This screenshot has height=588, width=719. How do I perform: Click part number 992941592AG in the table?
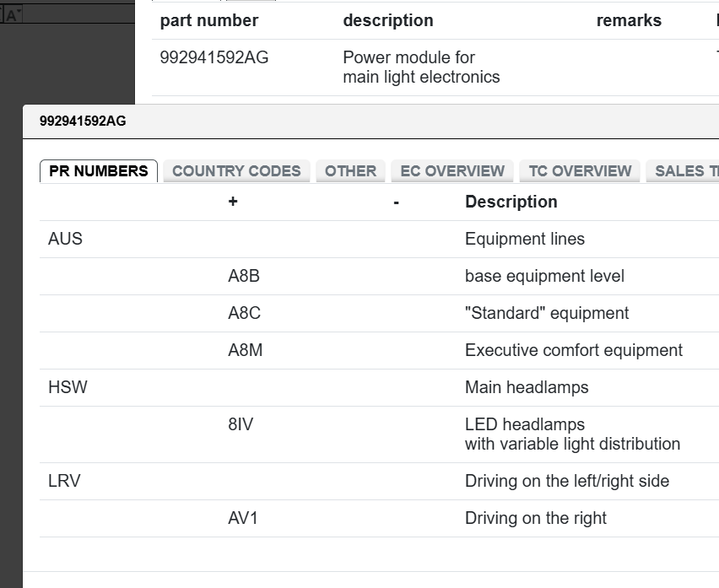214,58
